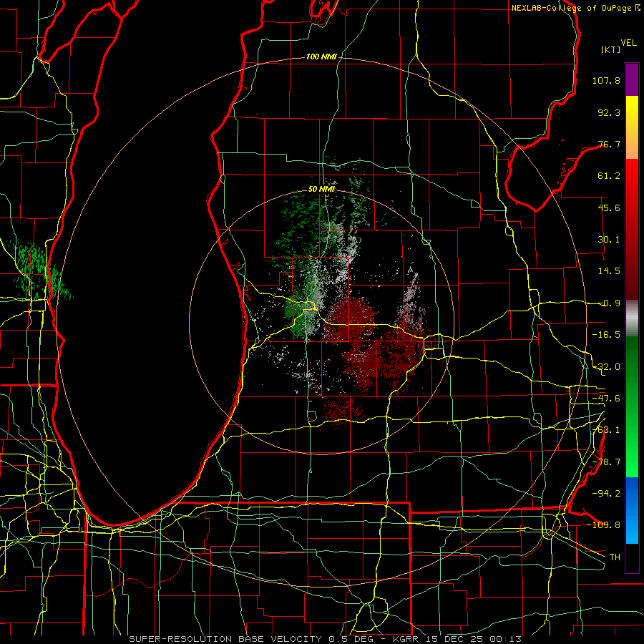Viewport: 644px width, 644px height.
Task: Select the -32.0 velocity scale value
Action: pos(606,367)
